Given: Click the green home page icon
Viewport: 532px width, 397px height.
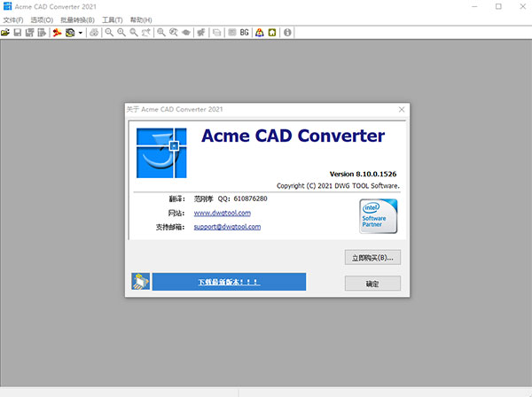Looking at the screenshot, I should pyautogui.click(x=272, y=33).
